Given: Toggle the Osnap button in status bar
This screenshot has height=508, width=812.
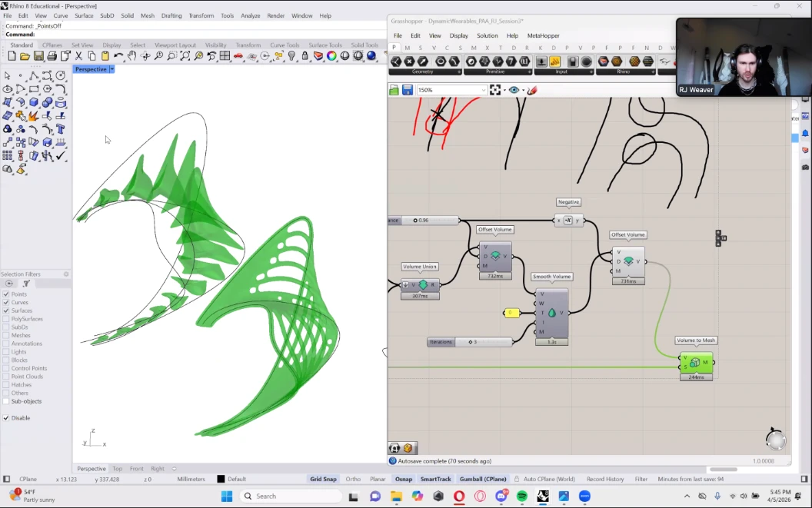Looking at the screenshot, I should [x=403, y=479].
